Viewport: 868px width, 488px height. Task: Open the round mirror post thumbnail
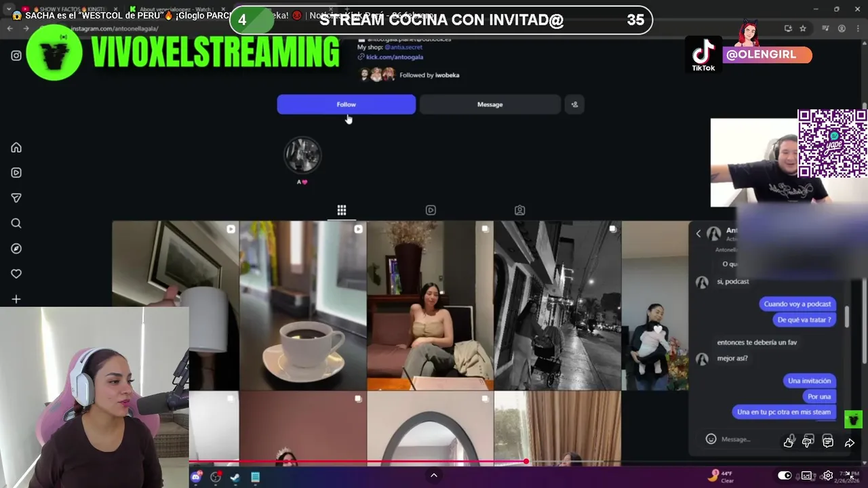[430, 428]
